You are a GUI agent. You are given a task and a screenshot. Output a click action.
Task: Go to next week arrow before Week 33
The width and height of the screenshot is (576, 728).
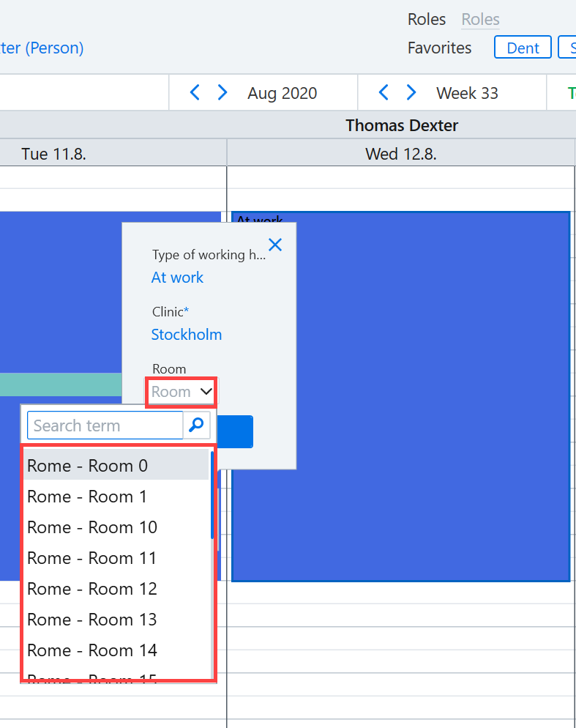coord(411,92)
